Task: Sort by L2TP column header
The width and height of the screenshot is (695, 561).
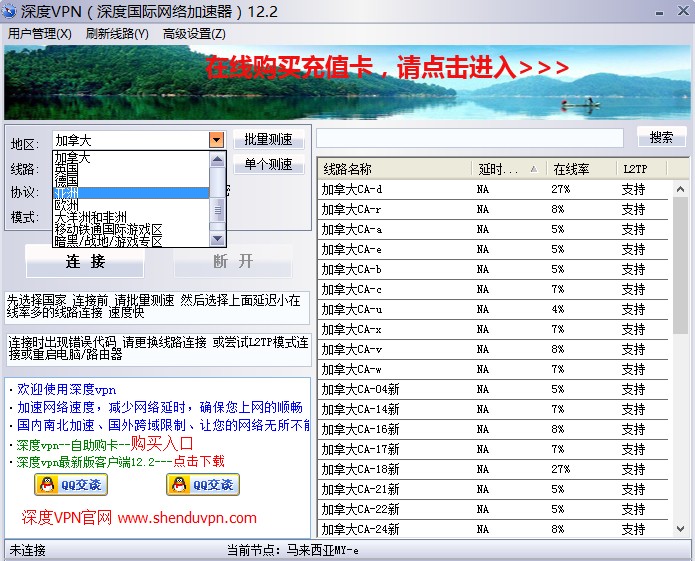Action: point(642,169)
